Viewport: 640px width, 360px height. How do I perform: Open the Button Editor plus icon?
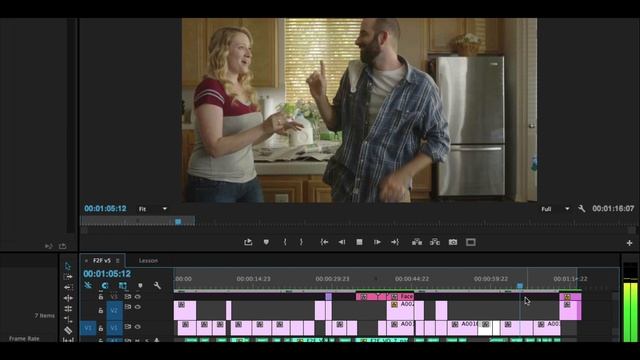point(629,243)
